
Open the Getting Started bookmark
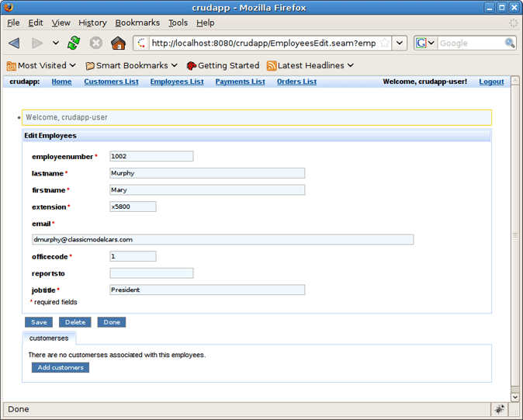click(x=222, y=66)
